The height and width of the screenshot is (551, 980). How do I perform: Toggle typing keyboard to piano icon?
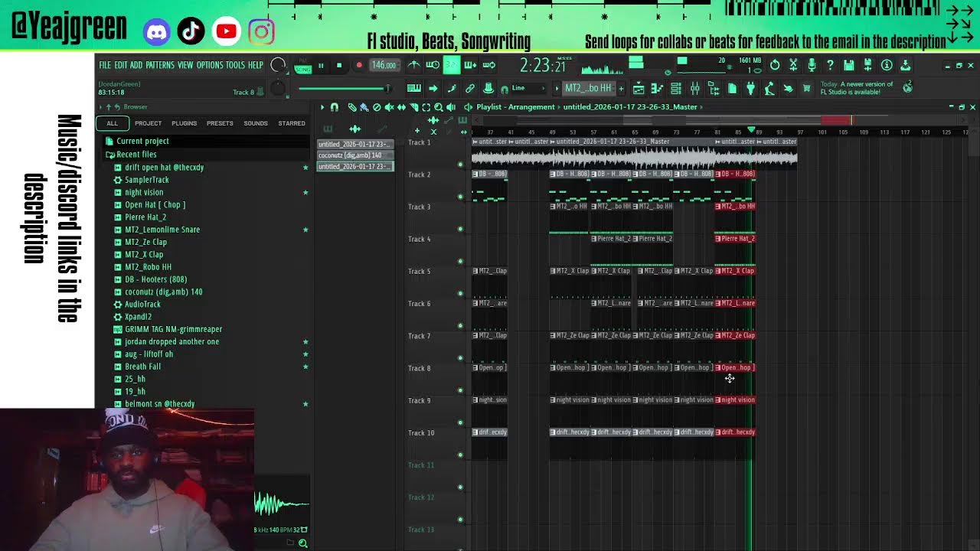tap(413, 88)
